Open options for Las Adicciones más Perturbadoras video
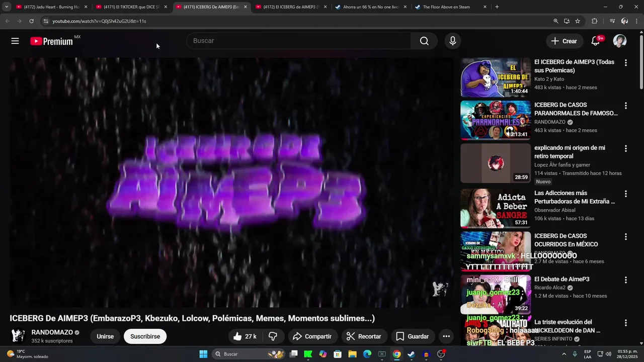644x362 pixels. 626,194
